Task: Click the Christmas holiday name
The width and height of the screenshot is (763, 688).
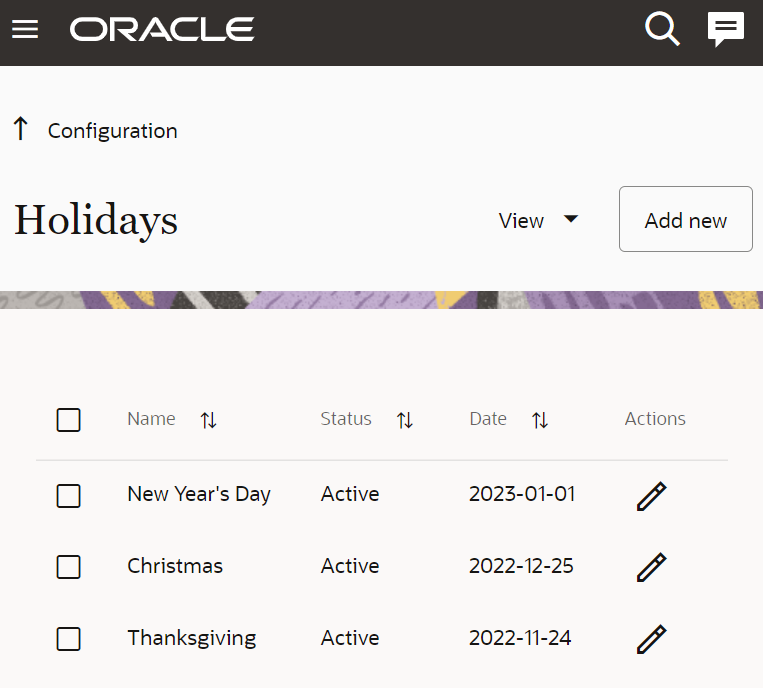Action: pos(175,566)
